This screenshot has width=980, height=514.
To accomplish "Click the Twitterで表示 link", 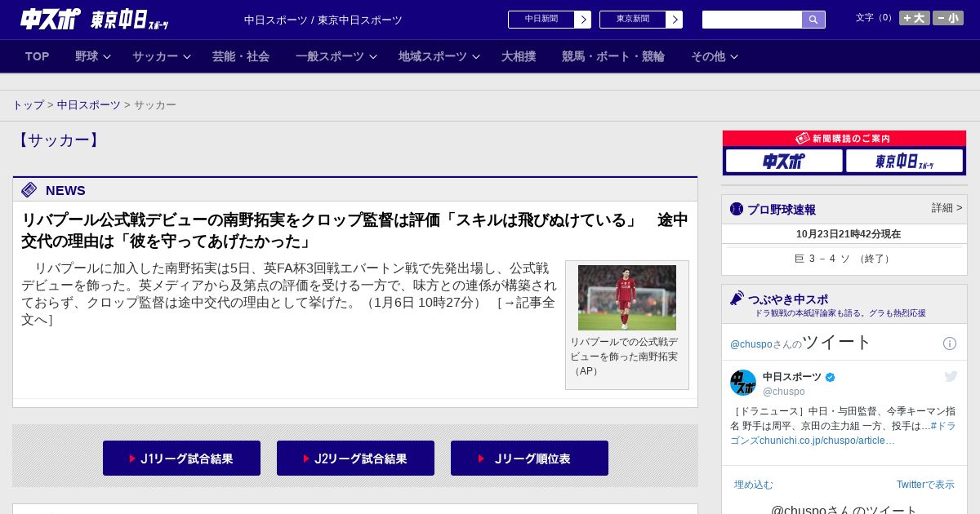I will click(x=925, y=485).
